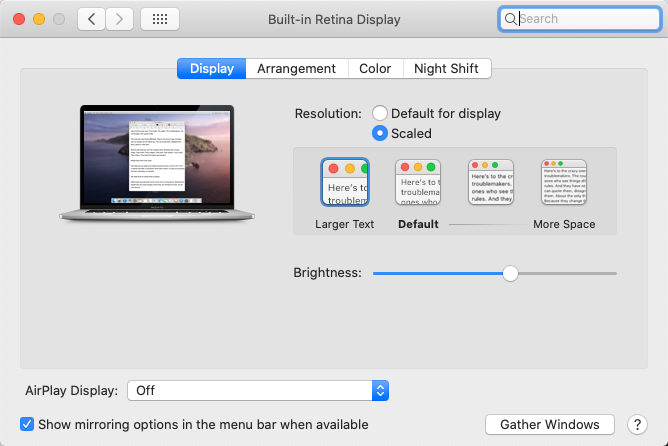This screenshot has width=668, height=446.
Task: Pick the More Space resolution thumbnail
Action: (x=564, y=182)
